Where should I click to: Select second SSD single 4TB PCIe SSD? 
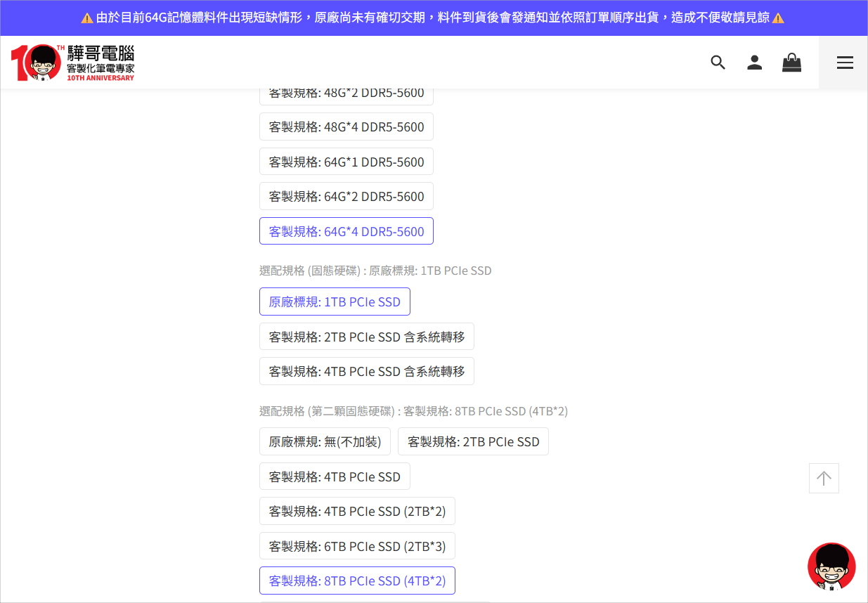335,476
